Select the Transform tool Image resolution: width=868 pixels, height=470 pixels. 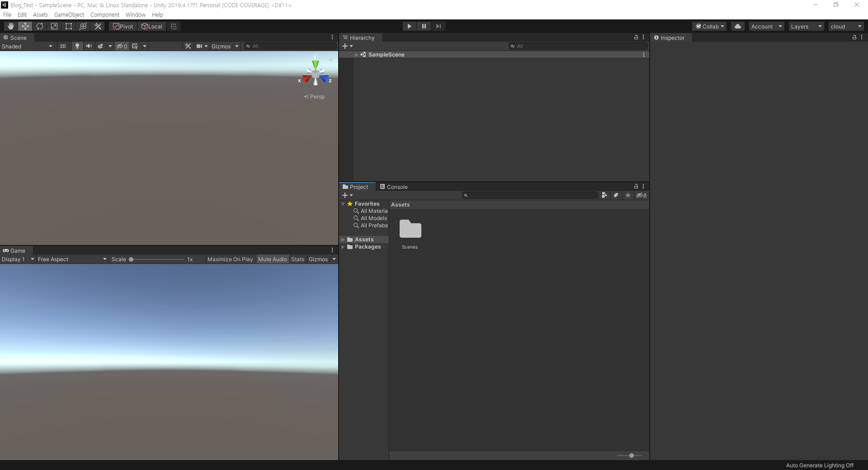point(83,26)
